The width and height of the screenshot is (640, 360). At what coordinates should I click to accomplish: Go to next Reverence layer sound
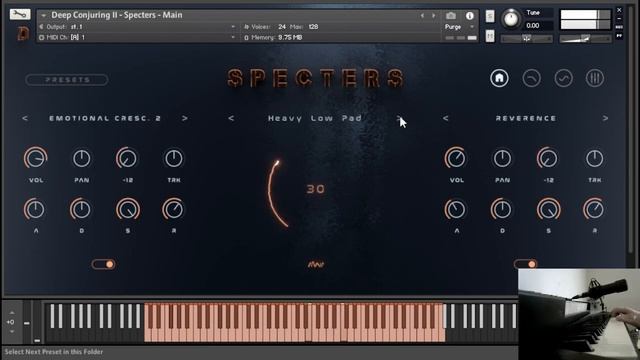point(605,118)
